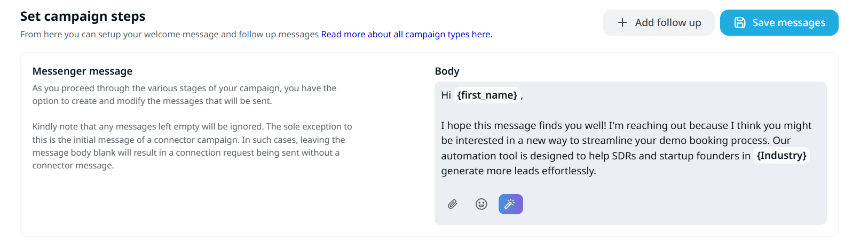Screen dimensions: 868x242
Task: Click the Set campaign steps heading
Action: tap(83, 17)
